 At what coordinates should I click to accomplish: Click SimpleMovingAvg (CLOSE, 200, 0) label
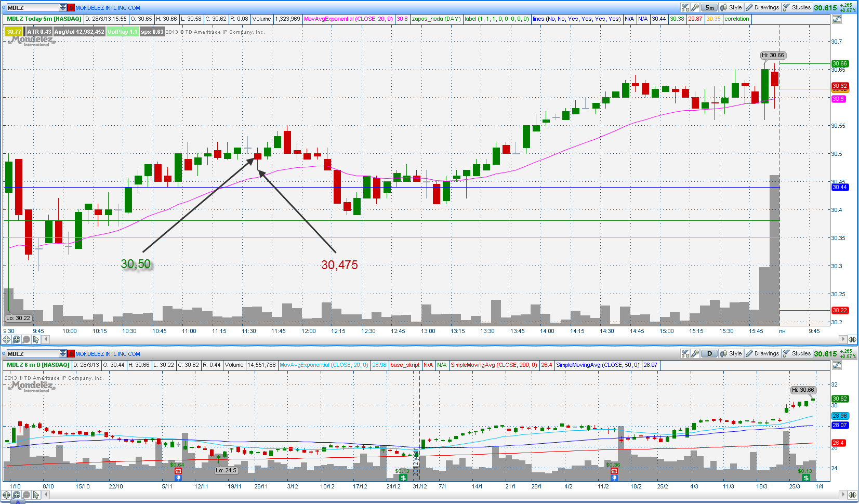(494, 365)
